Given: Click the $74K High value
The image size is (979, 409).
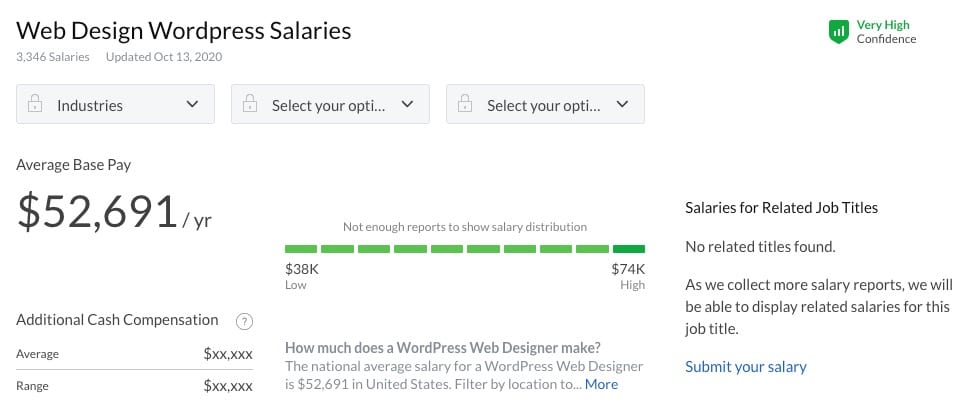Looking at the screenshot, I should click(x=628, y=269).
